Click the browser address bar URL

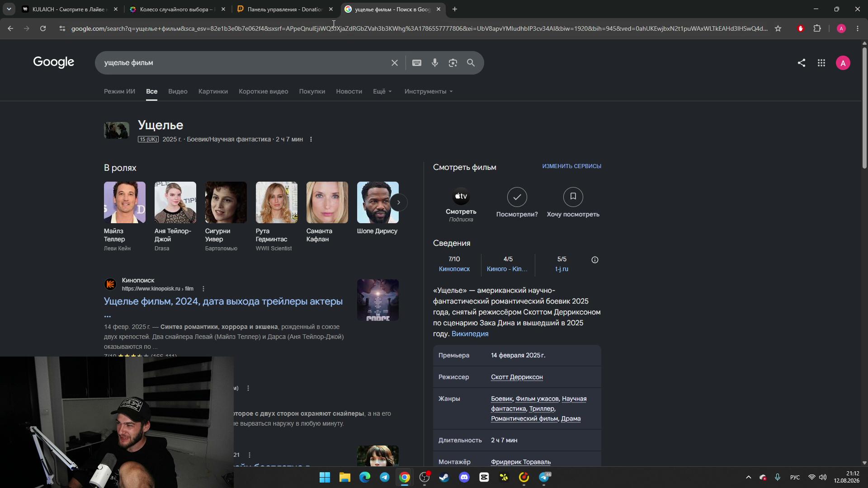(x=419, y=28)
